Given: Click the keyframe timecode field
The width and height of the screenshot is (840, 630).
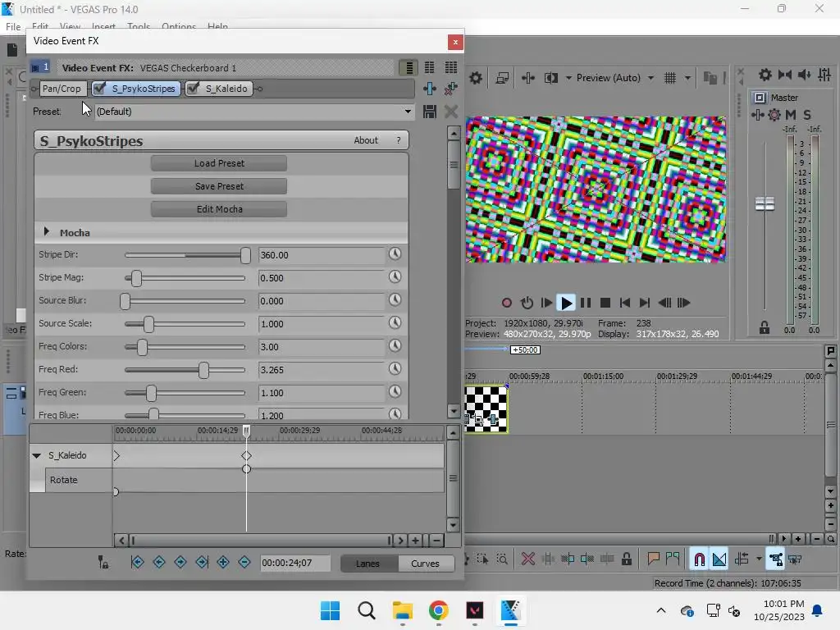Looking at the screenshot, I should (295, 563).
